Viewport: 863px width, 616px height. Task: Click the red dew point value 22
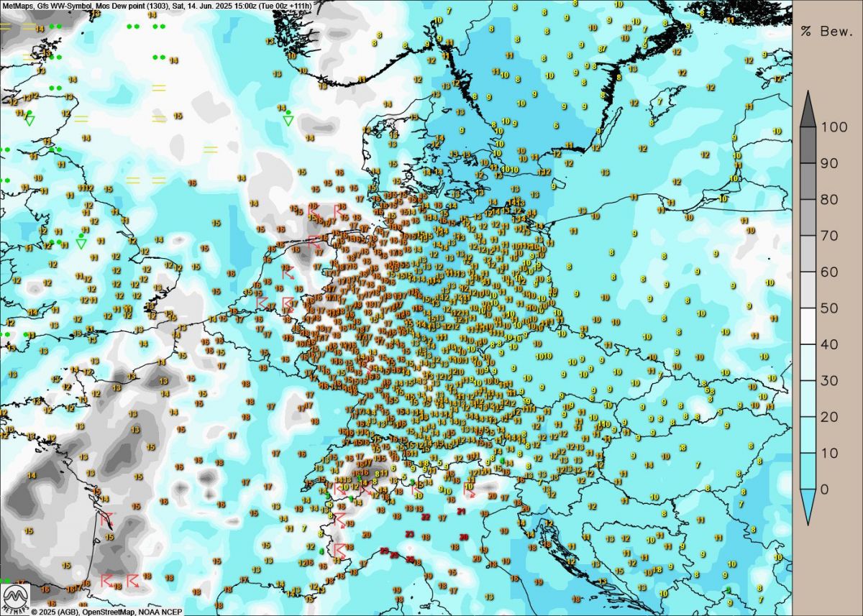coord(426,517)
